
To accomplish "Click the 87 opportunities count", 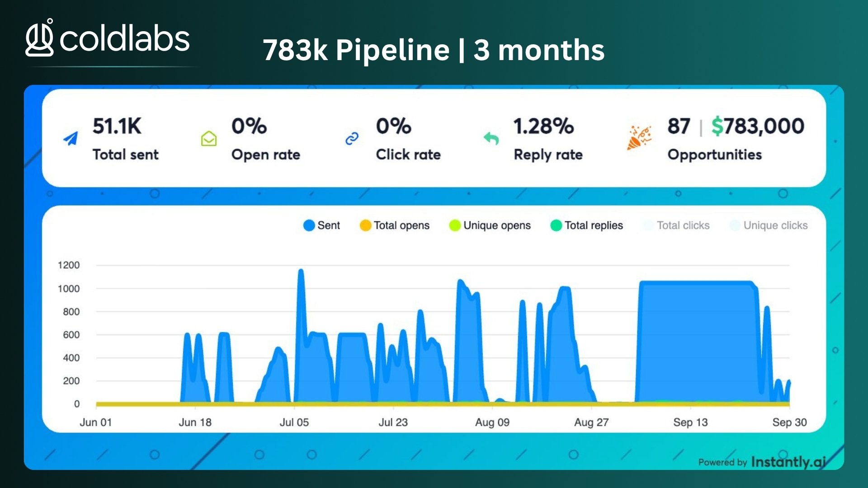I will tap(679, 126).
